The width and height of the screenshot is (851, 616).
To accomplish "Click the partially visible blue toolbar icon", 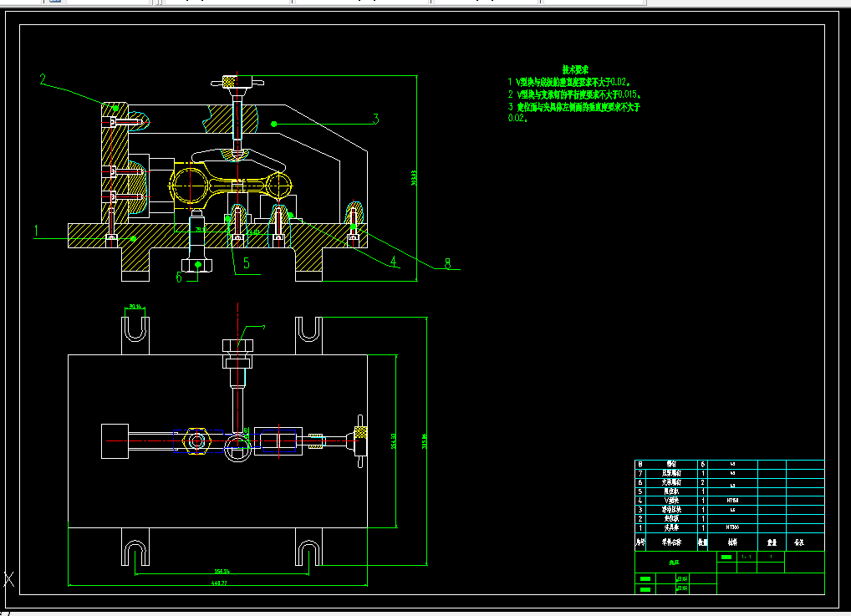I will pos(55,2).
